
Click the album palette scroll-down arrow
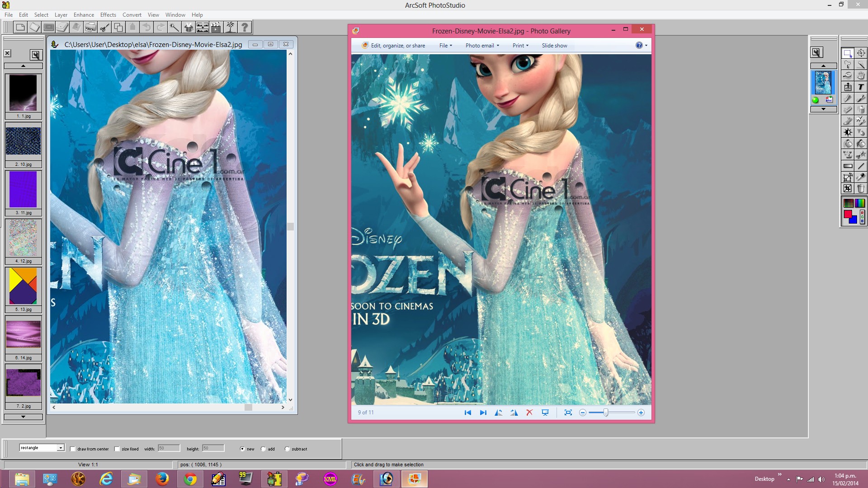pyautogui.click(x=23, y=417)
